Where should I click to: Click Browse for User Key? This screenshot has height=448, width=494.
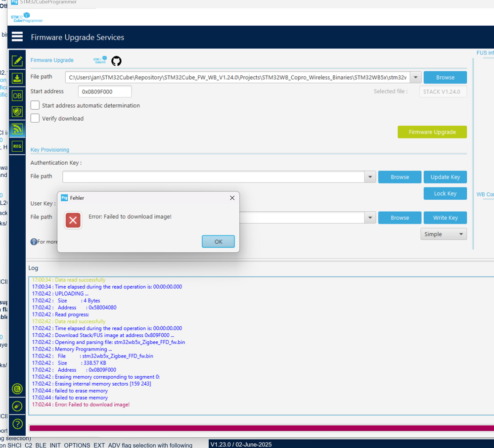click(x=400, y=218)
